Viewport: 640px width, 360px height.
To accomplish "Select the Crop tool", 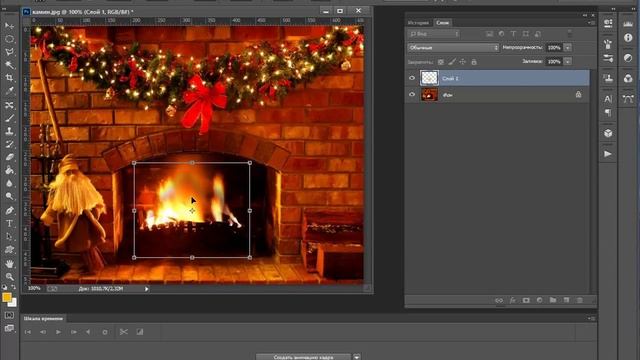I will click(9, 78).
